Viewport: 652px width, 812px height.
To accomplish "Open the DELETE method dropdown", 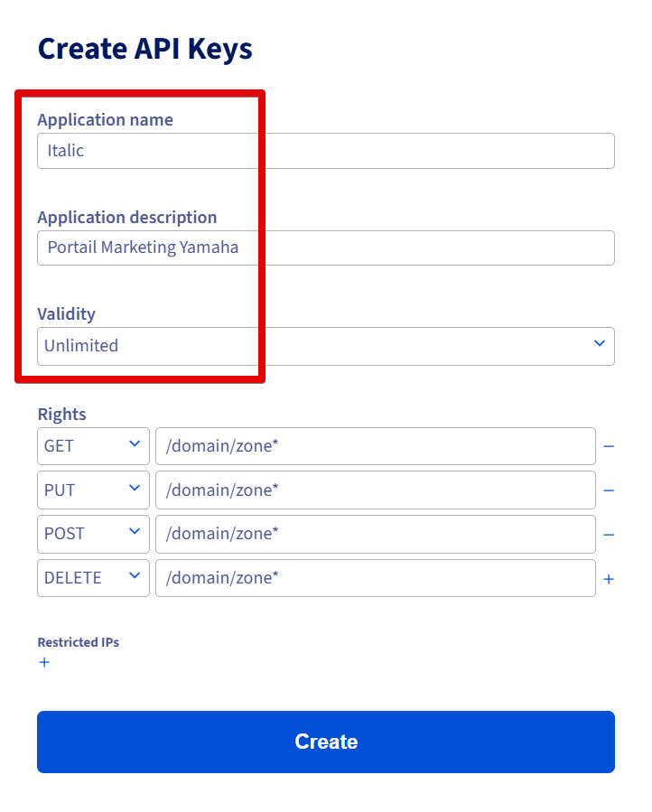I will [x=93, y=578].
